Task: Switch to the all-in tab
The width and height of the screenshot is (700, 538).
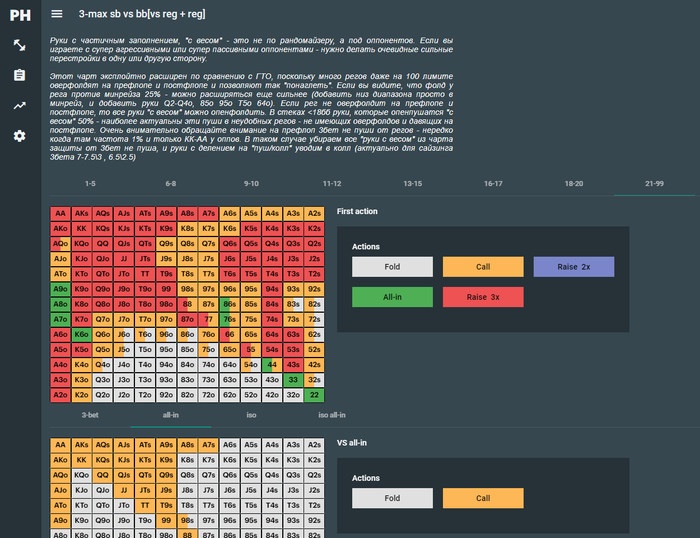Action: [171, 415]
